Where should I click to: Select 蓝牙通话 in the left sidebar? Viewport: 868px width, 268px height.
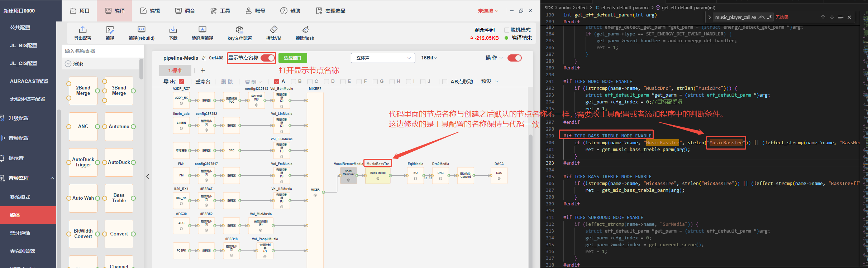pyautogui.click(x=20, y=233)
